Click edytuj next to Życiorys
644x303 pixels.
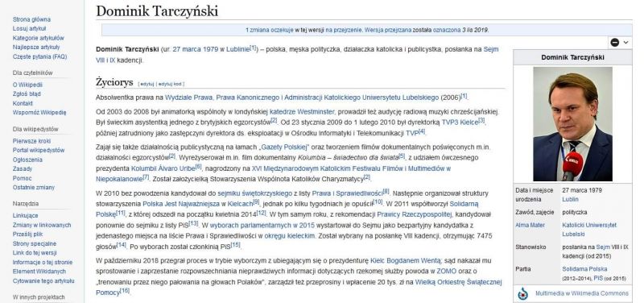click(x=147, y=84)
